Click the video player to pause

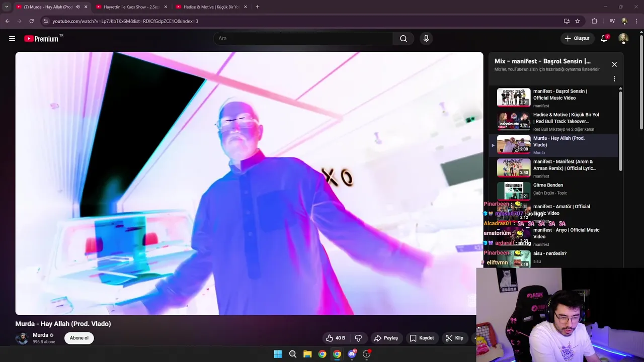[x=249, y=184]
